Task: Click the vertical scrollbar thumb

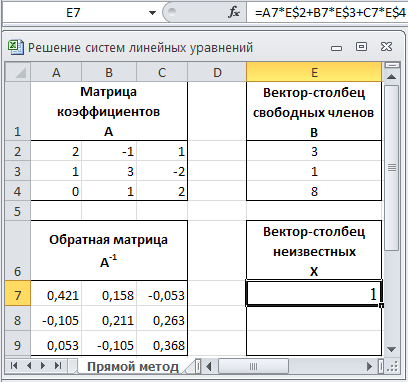Action: pos(392,167)
